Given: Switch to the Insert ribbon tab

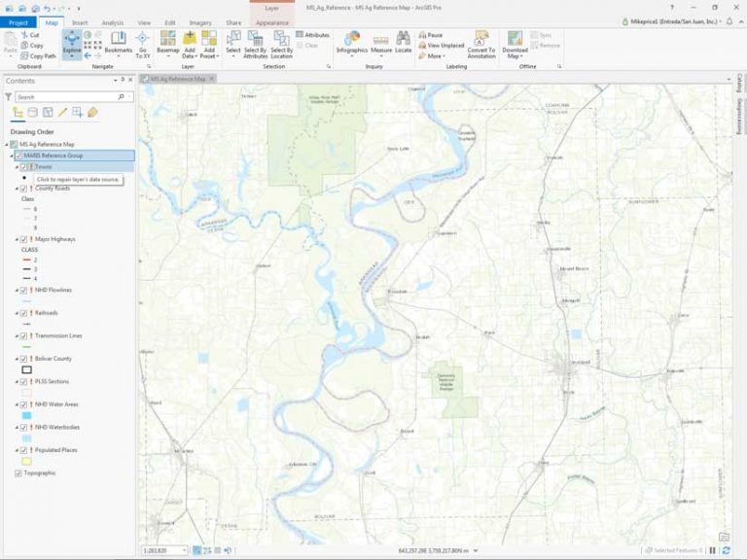Looking at the screenshot, I should coord(80,22).
